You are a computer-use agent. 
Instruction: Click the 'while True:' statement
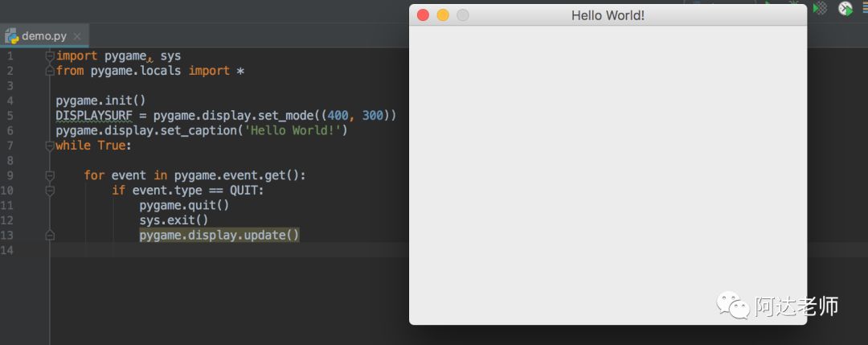point(94,146)
